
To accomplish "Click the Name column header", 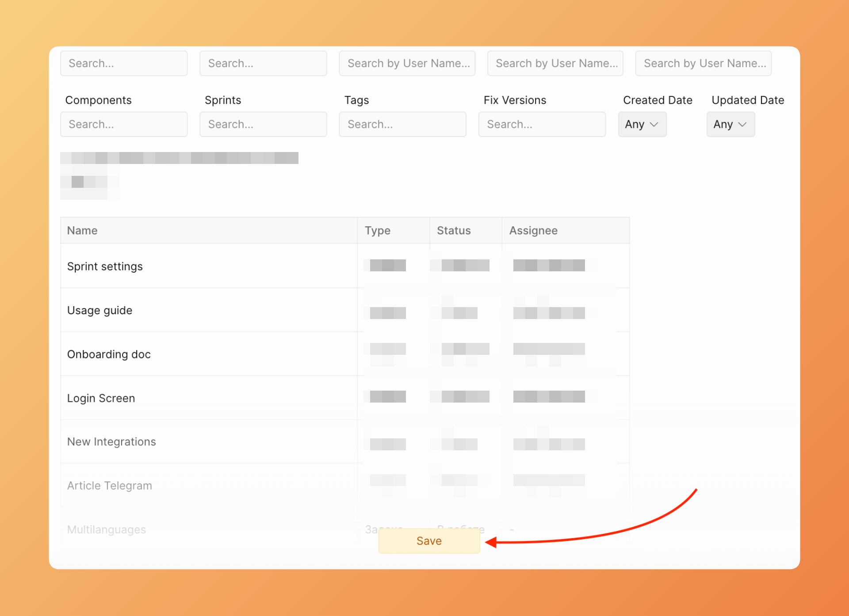I will pos(83,231).
